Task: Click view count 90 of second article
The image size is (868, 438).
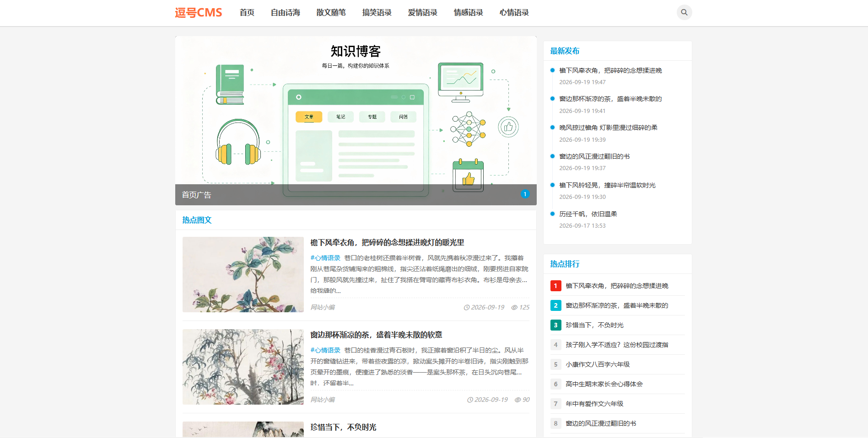Action: (522, 400)
